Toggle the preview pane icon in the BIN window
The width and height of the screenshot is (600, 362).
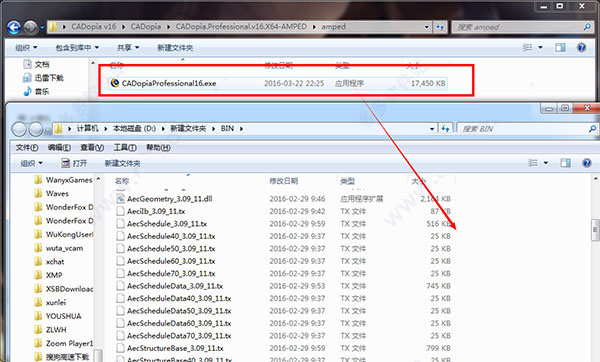pyautogui.click(x=565, y=163)
